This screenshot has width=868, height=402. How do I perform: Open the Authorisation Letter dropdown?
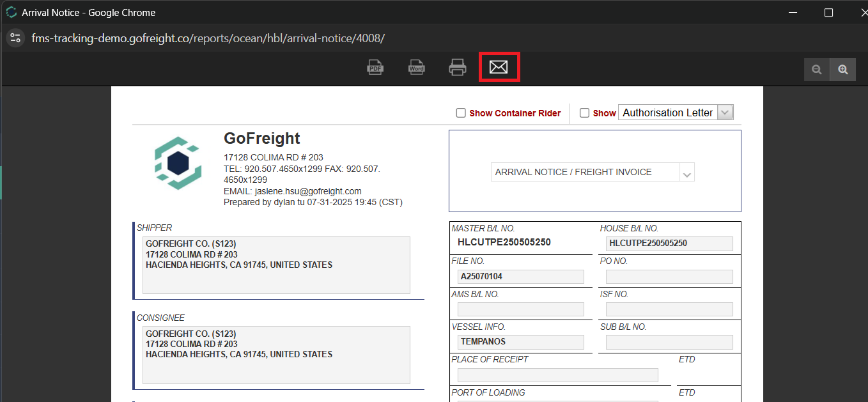[x=725, y=112]
